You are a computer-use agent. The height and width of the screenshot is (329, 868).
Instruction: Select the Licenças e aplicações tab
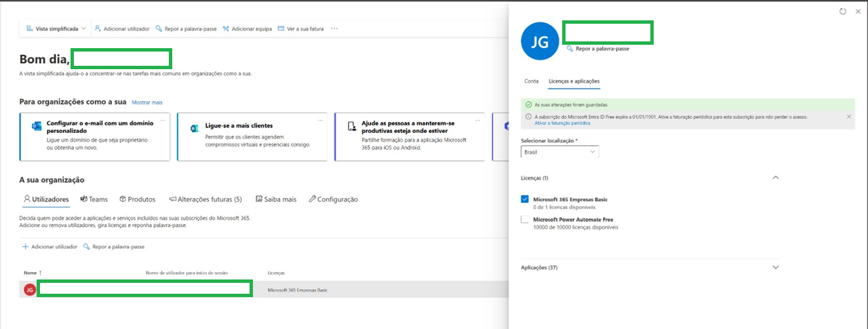coord(574,81)
